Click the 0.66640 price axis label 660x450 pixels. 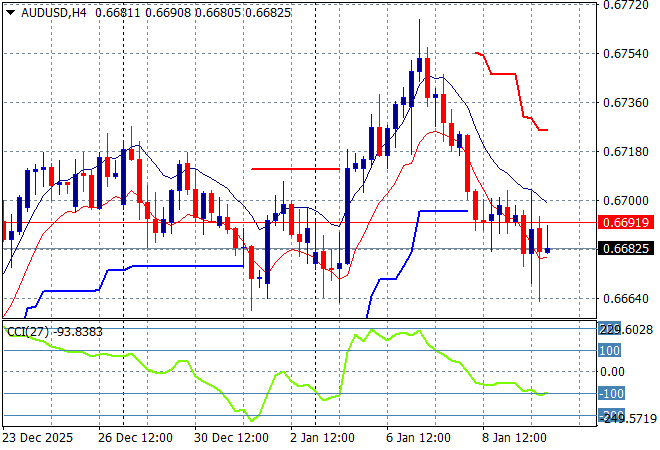click(x=630, y=298)
